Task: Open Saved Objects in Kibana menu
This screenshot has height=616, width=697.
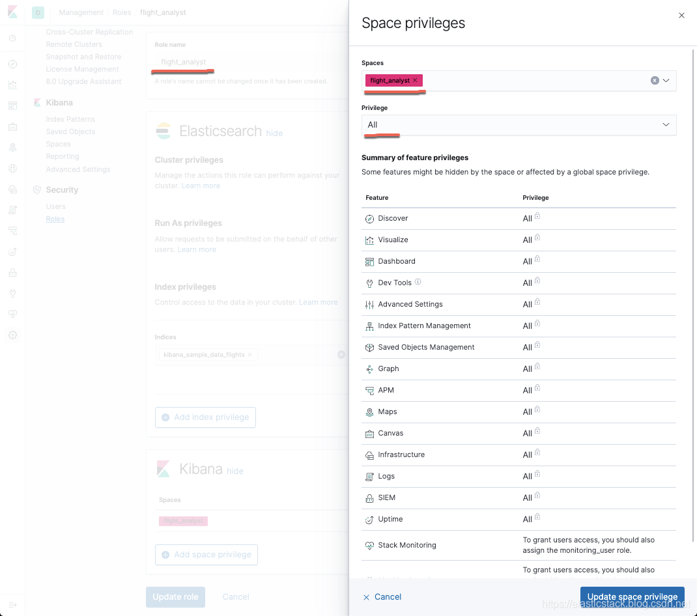Action: coord(70,132)
